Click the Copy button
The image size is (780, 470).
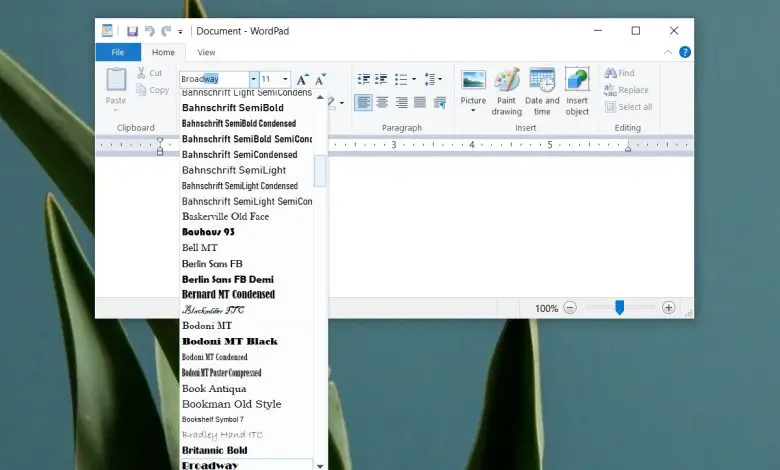click(153, 90)
